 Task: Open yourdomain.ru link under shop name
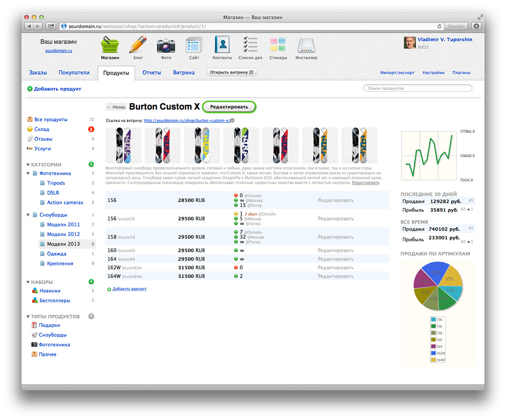58,51
